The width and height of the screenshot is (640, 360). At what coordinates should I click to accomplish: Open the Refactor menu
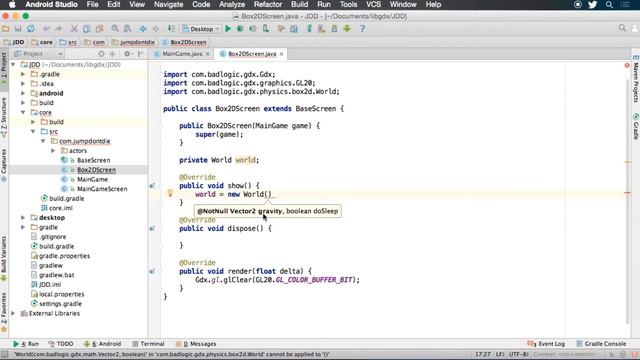268,4
